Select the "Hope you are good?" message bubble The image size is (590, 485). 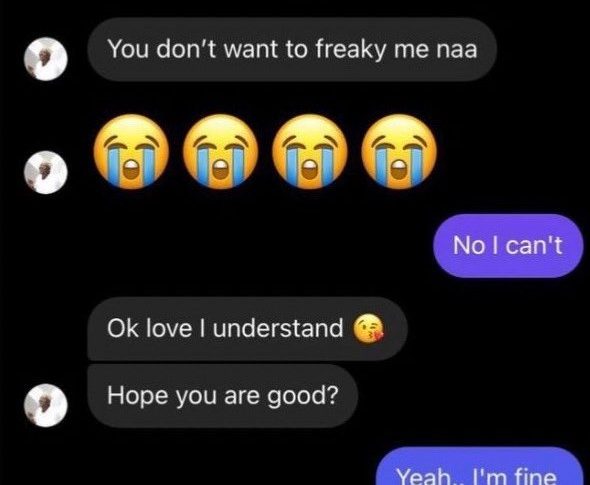point(222,395)
